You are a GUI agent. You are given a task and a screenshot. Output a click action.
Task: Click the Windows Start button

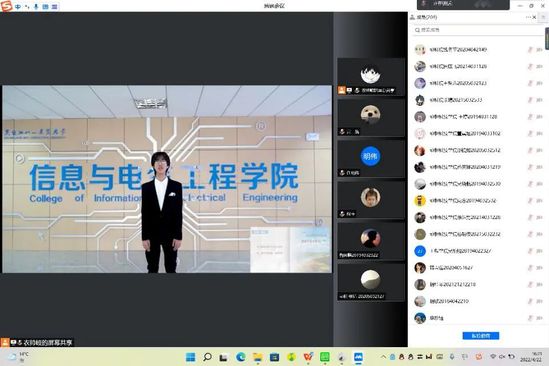[190, 357]
